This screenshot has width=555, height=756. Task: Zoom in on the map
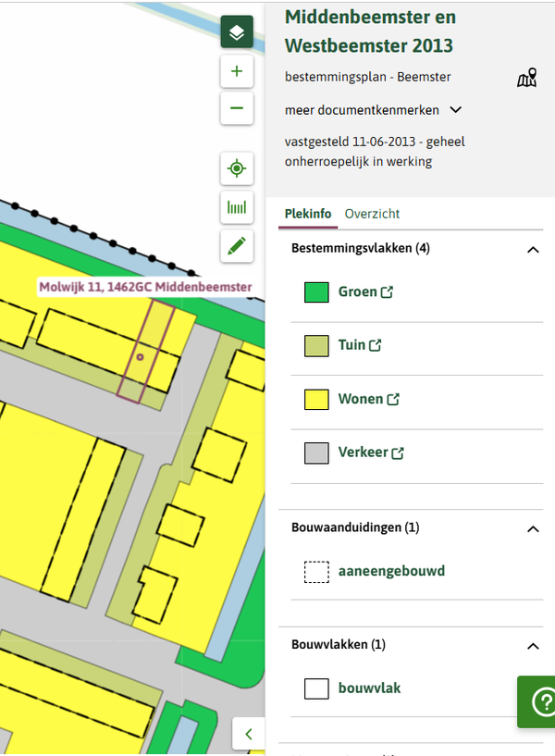click(237, 71)
